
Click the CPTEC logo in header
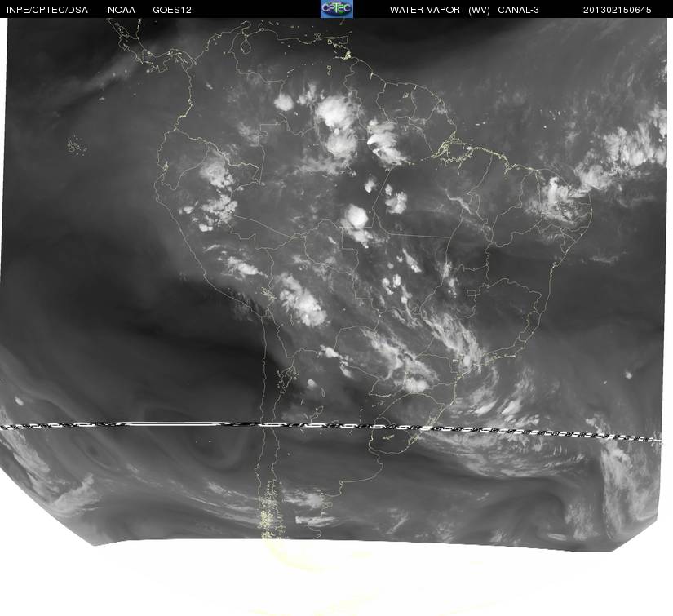[x=337, y=9]
